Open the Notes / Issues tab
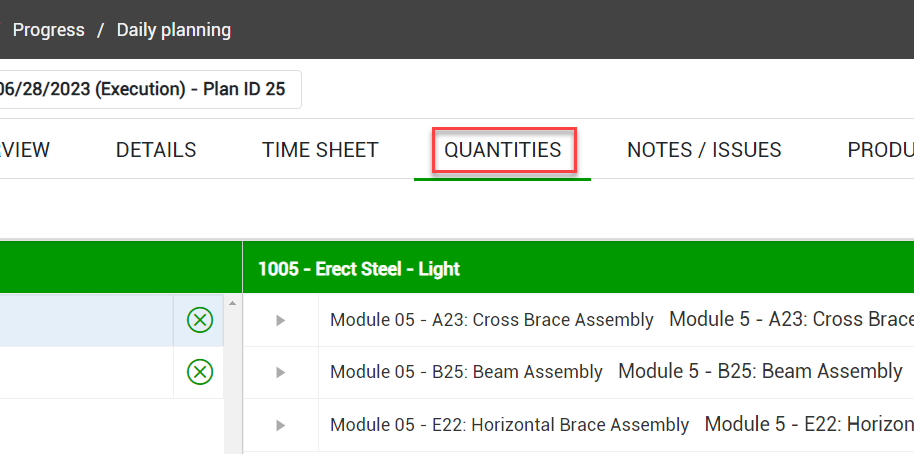This screenshot has height=454, width=914. click(x=704, y=150)
